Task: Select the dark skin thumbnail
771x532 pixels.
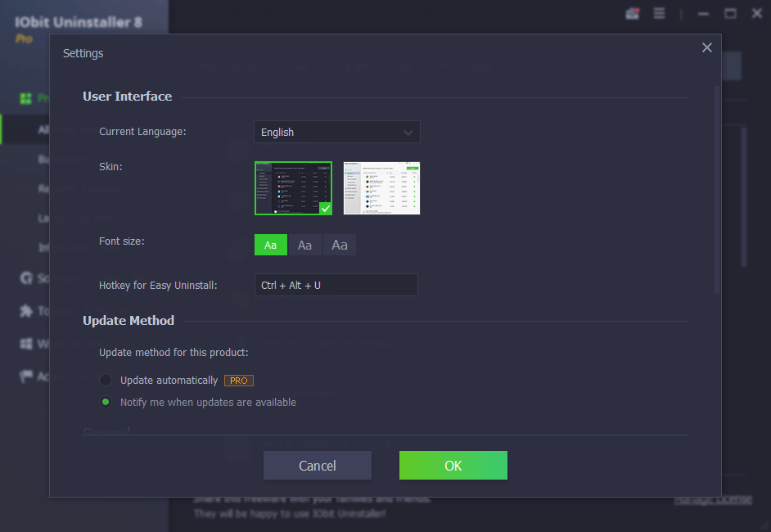Action: pos(294,187)
